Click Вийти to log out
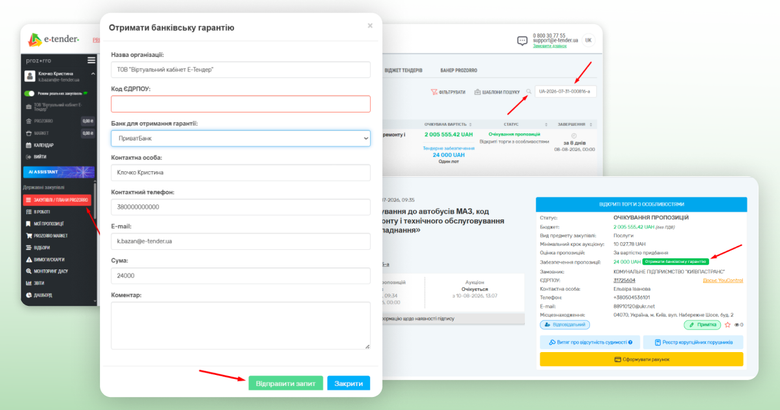The image size is (780, 410). tap(36, 157)
